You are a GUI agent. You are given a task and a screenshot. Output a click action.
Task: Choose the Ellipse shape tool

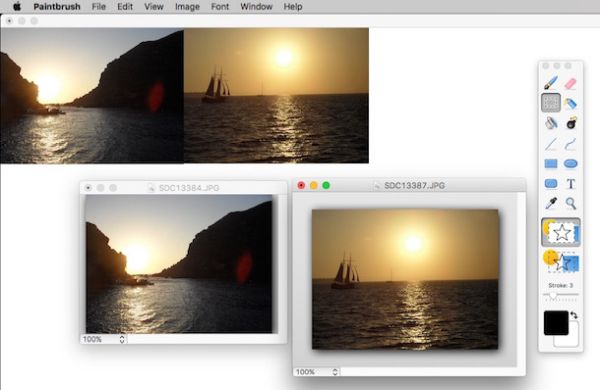571,164
